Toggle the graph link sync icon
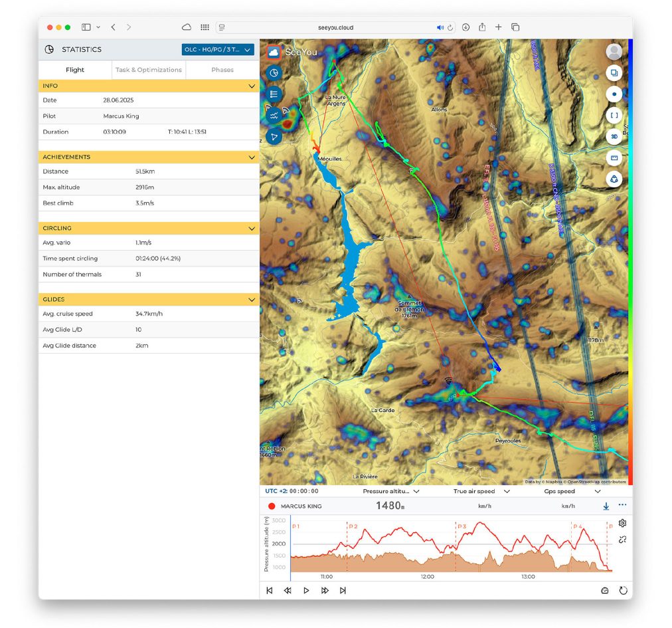This screenshot has height=628, width=672. coord(622,540)
